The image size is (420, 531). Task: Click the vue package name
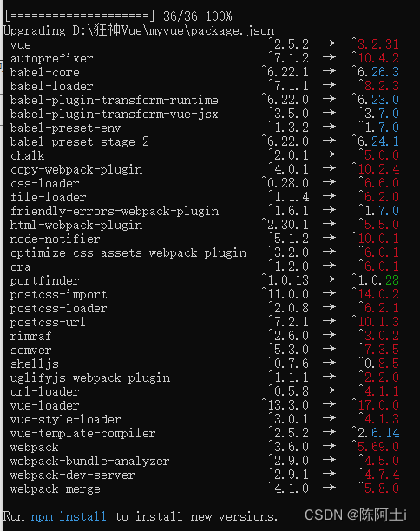coord(21,45)
